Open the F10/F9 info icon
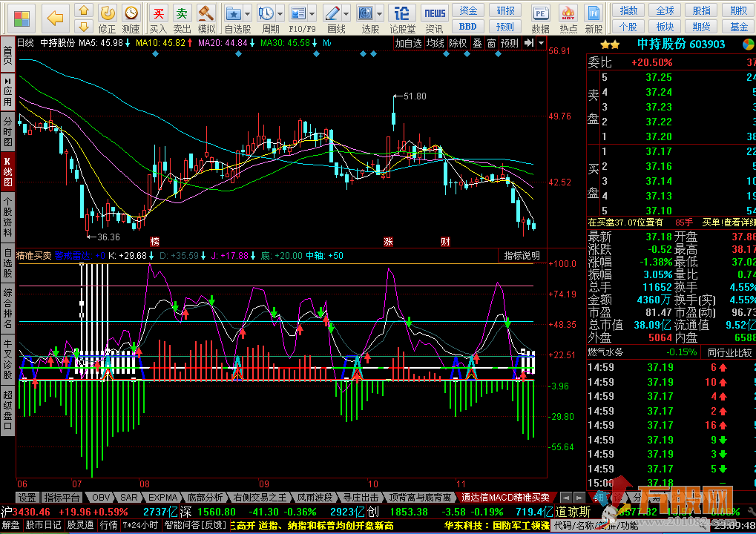 click(298, 13)
